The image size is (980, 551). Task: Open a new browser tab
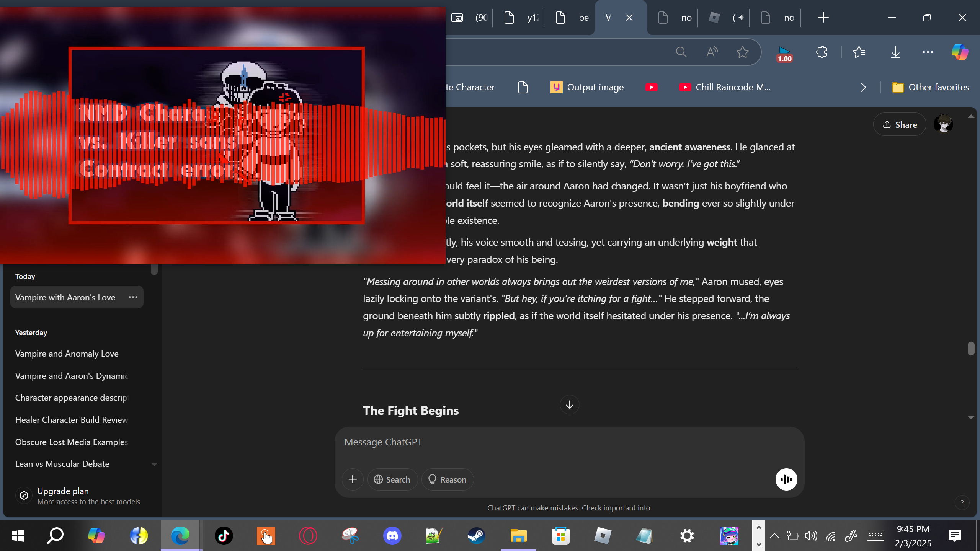pos(823,18)
